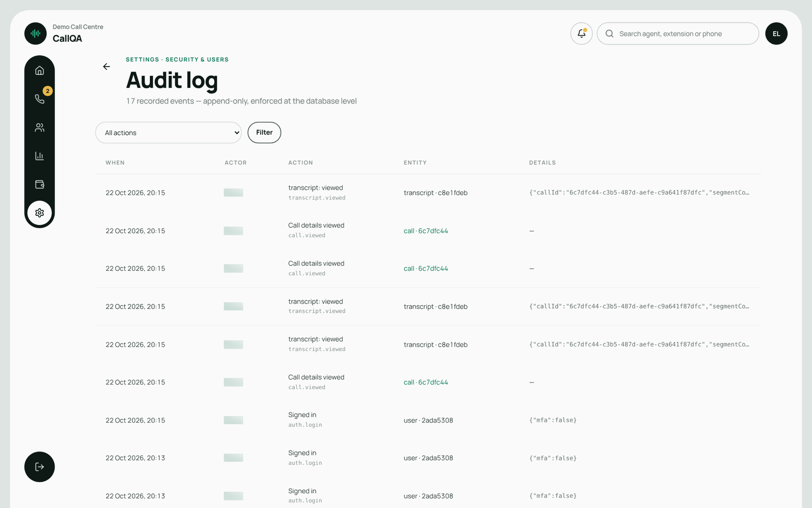Screen dimensions: 812x508
Task: Click the DETAILS column header
Action: pyautogui.click(x=543, y=163)
